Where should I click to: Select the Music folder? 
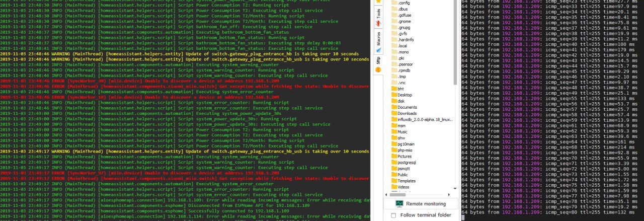[x=400, y=131]
